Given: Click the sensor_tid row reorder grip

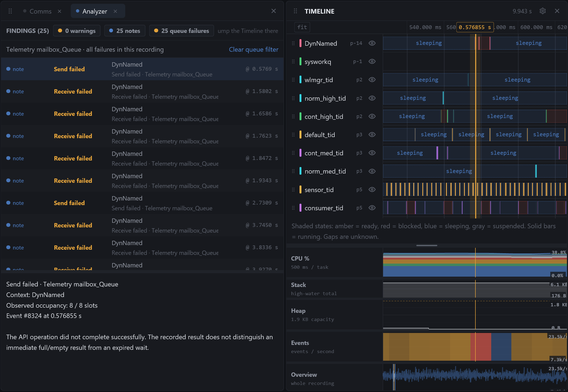Looking at the screenshot, I should (x=293, y=190).
